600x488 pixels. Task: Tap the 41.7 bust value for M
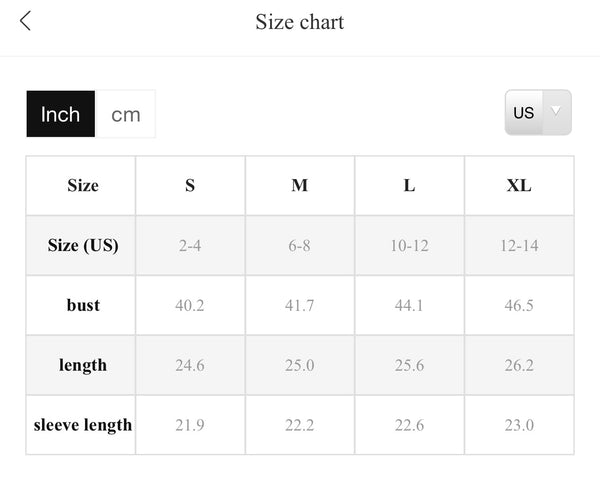[300, 305]
